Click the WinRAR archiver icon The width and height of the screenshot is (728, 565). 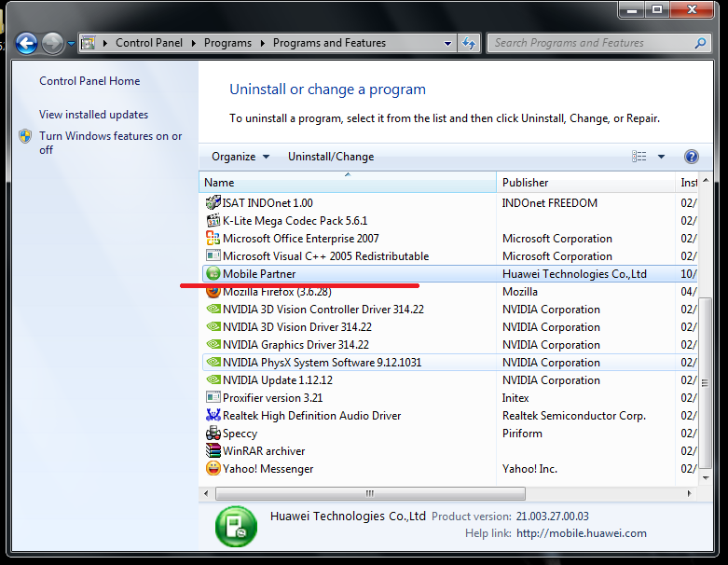213,450
